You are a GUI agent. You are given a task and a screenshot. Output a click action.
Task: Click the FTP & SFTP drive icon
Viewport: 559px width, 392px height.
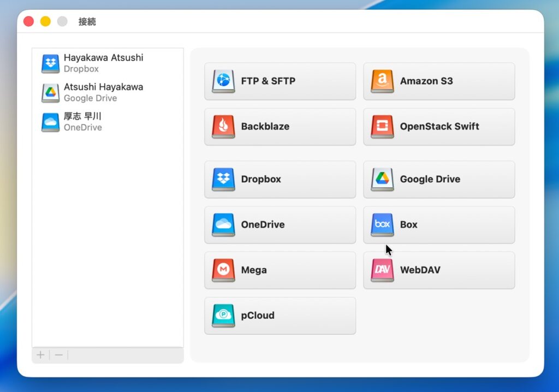tap(223, 81)
